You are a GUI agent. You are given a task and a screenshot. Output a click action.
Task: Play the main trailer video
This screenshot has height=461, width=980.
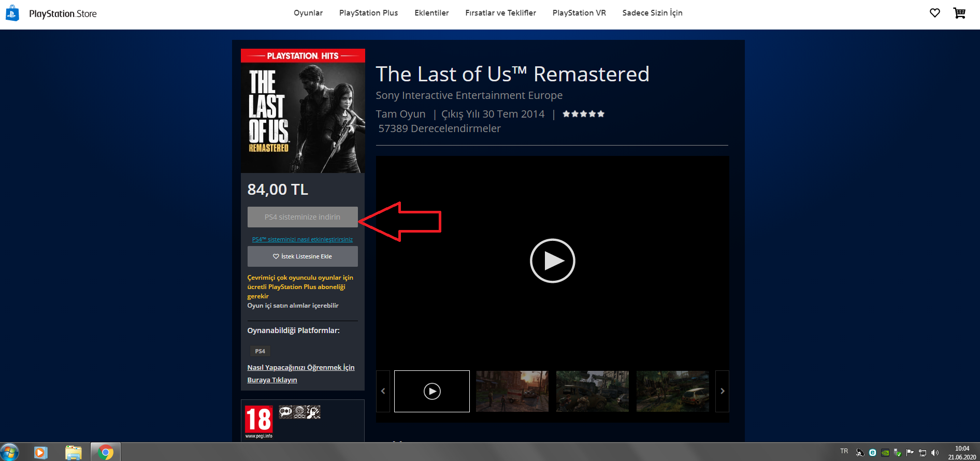click(x=552, y=261)
